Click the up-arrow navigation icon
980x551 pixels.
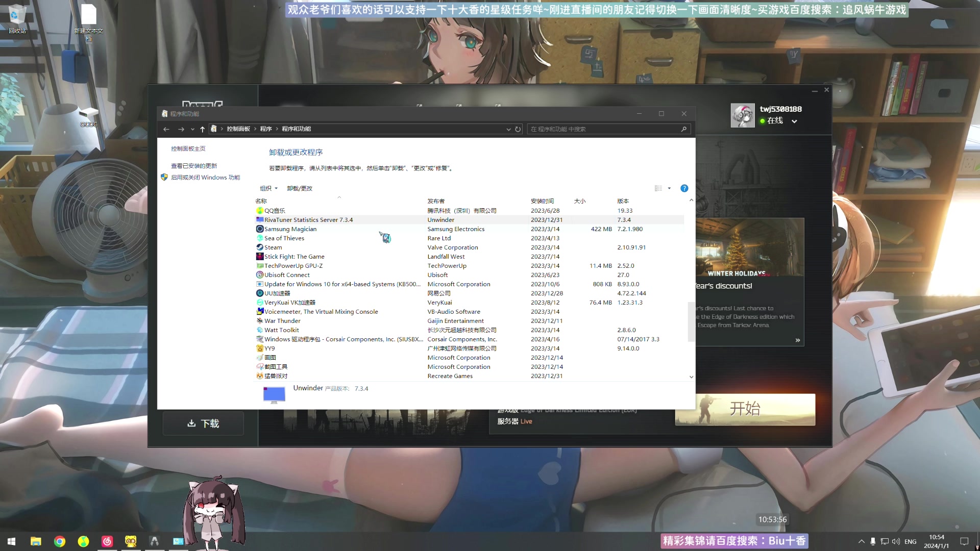202,129
